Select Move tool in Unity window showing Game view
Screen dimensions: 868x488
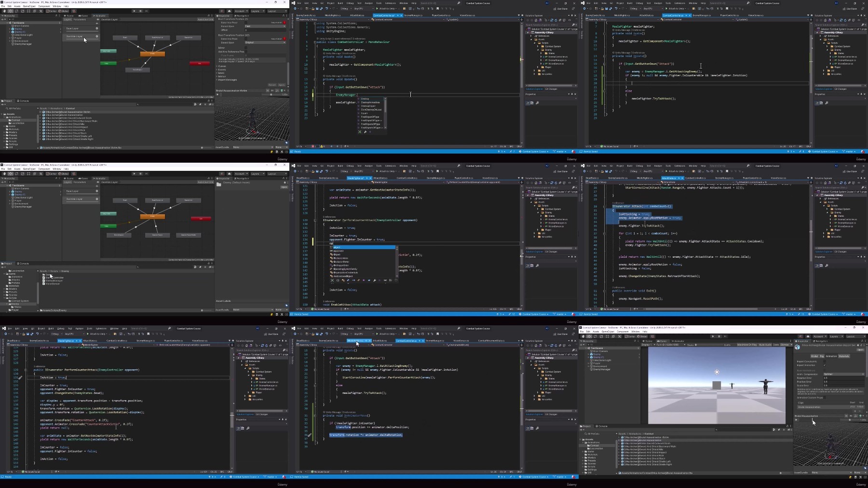[x=589, y=336]
